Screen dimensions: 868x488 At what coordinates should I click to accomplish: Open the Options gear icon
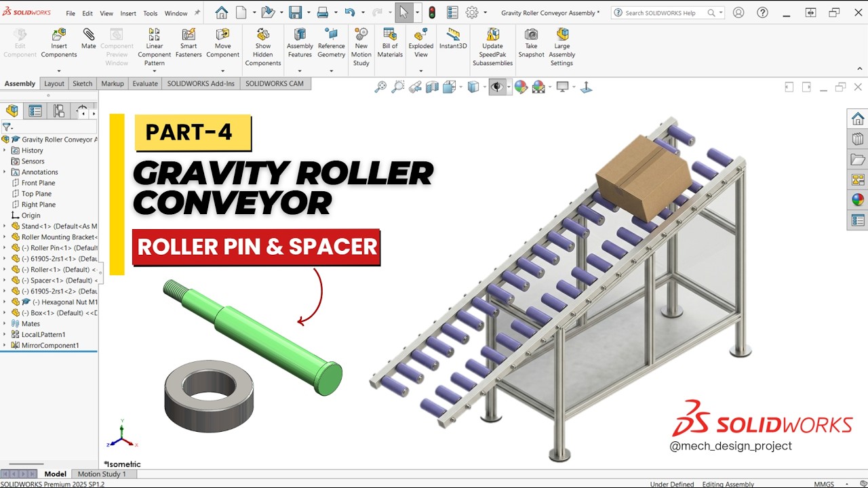click(472, 13)
